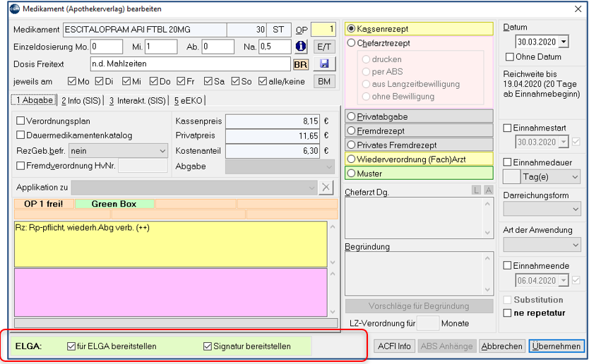
Task: Select the Chefarztrezept radio option
Action: coord(351,43)
